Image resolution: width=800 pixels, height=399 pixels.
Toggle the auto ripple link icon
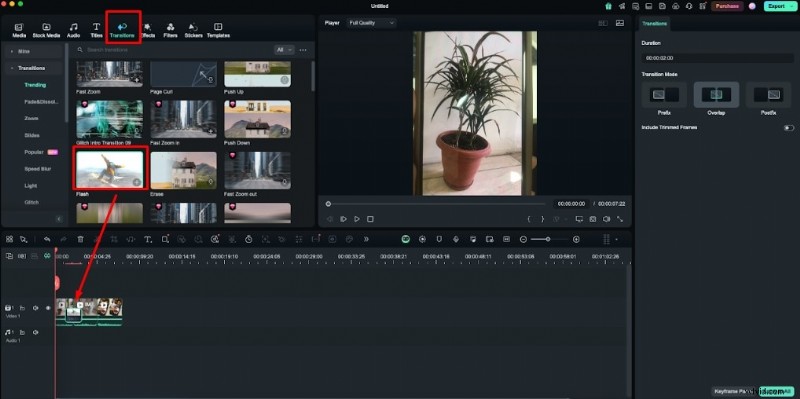click(47, 256)
